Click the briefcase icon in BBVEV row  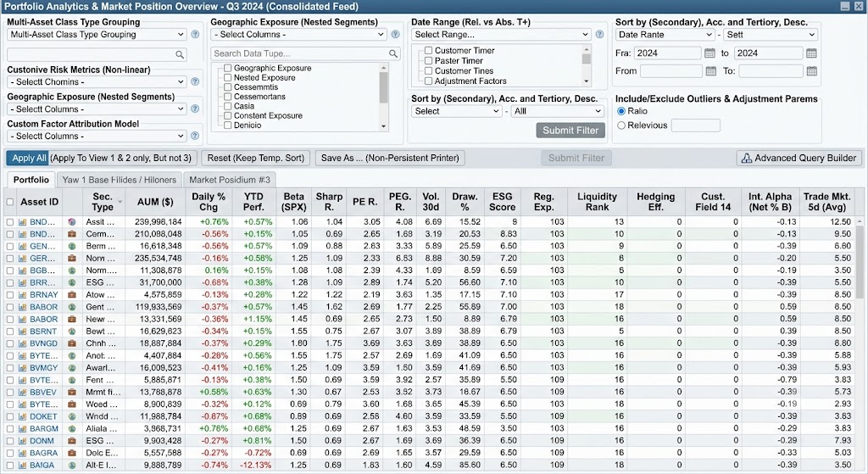click(72, 393)
